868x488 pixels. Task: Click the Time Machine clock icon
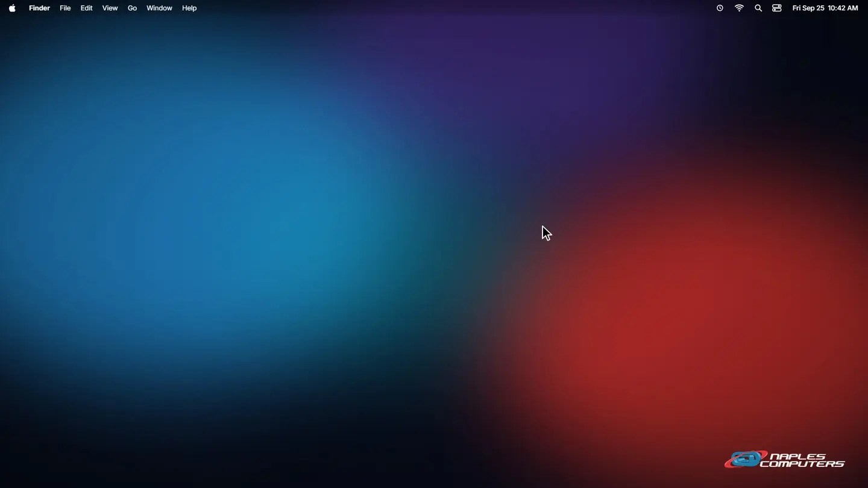[x=720, y=8]
